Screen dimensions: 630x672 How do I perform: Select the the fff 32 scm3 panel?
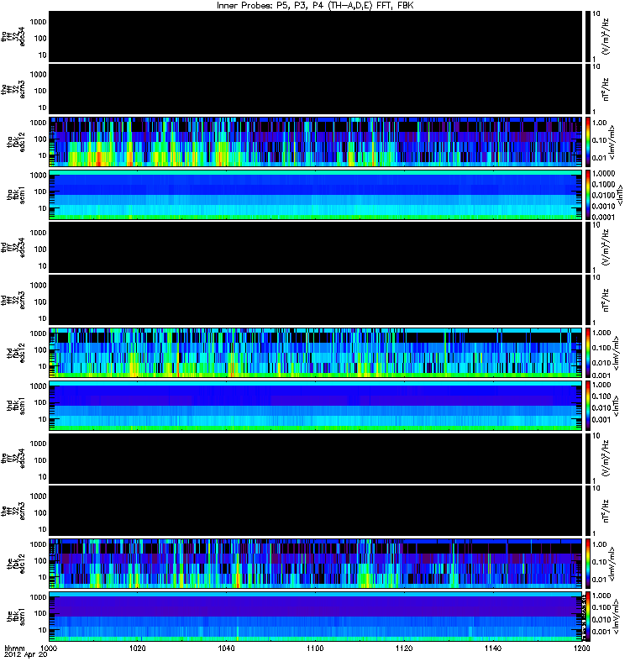(x=316, y=511)
